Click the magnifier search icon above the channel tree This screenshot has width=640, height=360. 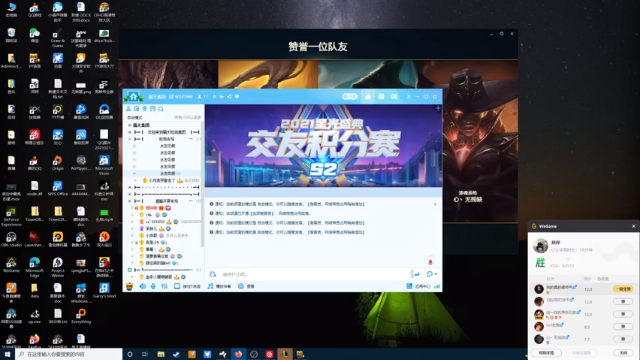click(x=161, y=109)
